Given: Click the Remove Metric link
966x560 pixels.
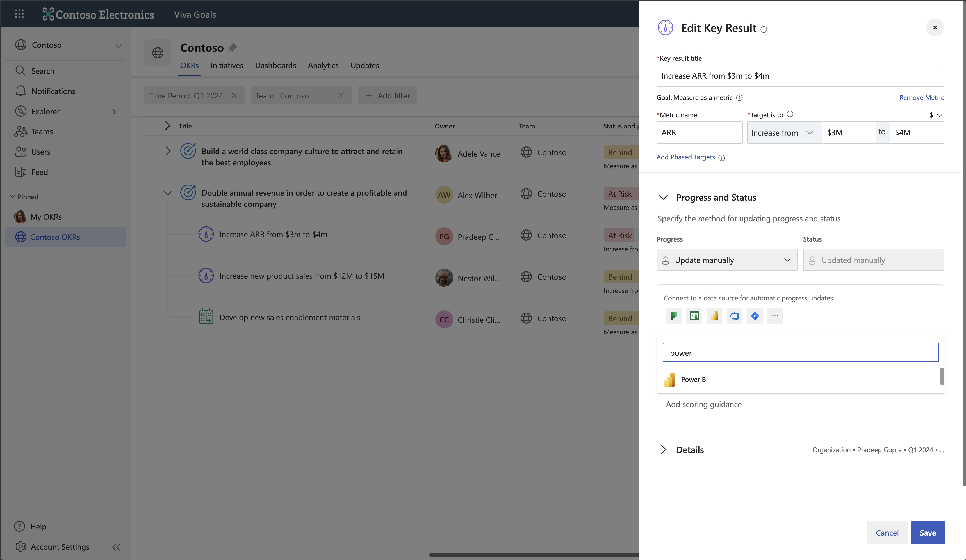Looking at the screenshot, I should pos(921,97).
